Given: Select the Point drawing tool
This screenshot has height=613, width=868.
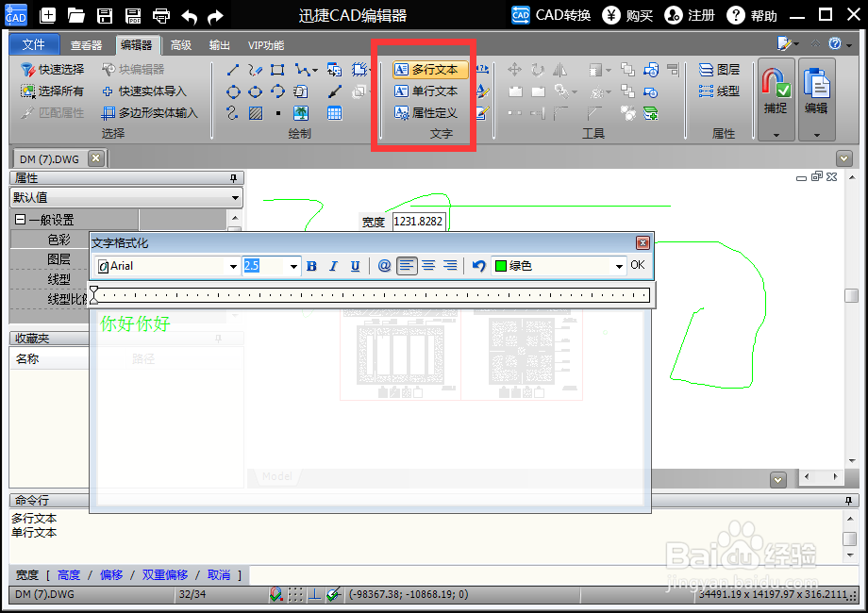Looking at the screenshot, I should pyautogui.click(x=277, y=113).
